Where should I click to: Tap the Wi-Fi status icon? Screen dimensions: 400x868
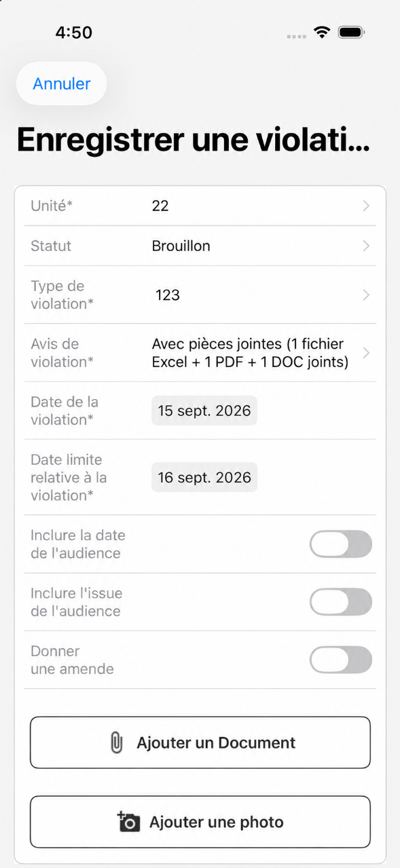click(x=322, y=32)
